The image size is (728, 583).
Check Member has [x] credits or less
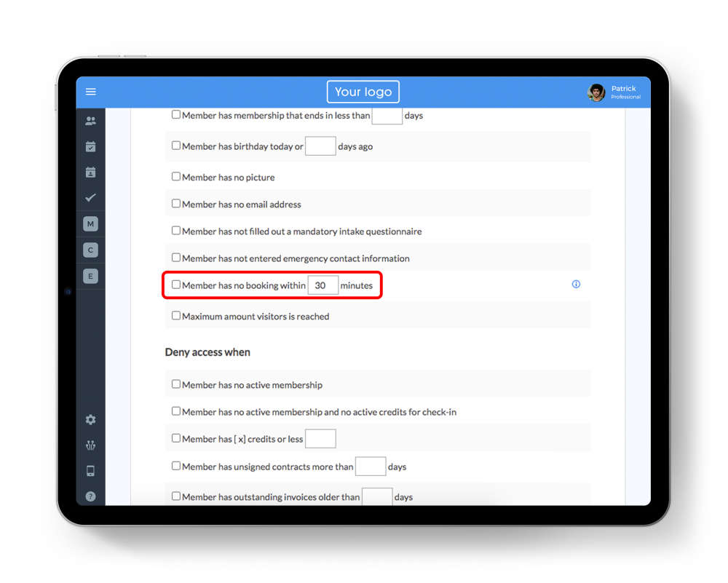click(176, 438)
